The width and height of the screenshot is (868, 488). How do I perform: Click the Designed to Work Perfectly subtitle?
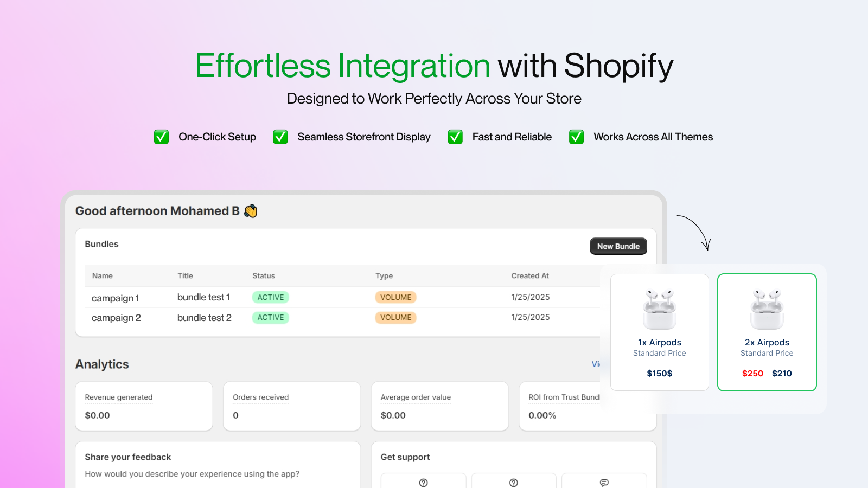point(434,99)
